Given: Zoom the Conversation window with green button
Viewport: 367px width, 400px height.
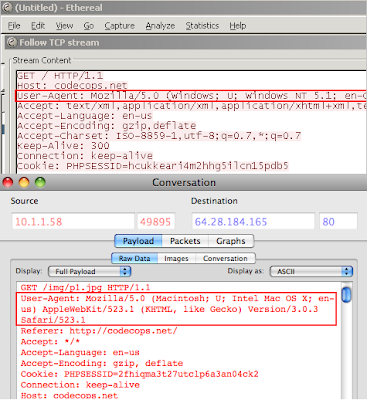Looking at the screenshot, I should 40,182.
